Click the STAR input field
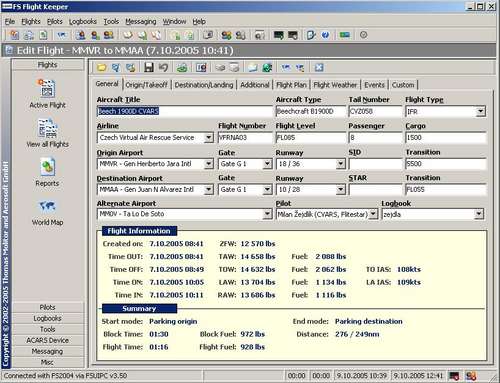 [375, 189]
